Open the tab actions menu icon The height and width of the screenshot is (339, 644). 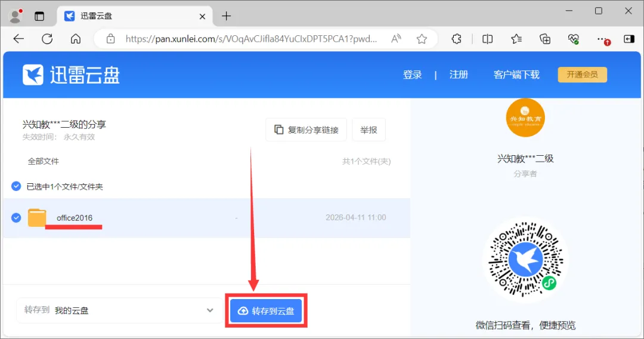coord(39,16)
